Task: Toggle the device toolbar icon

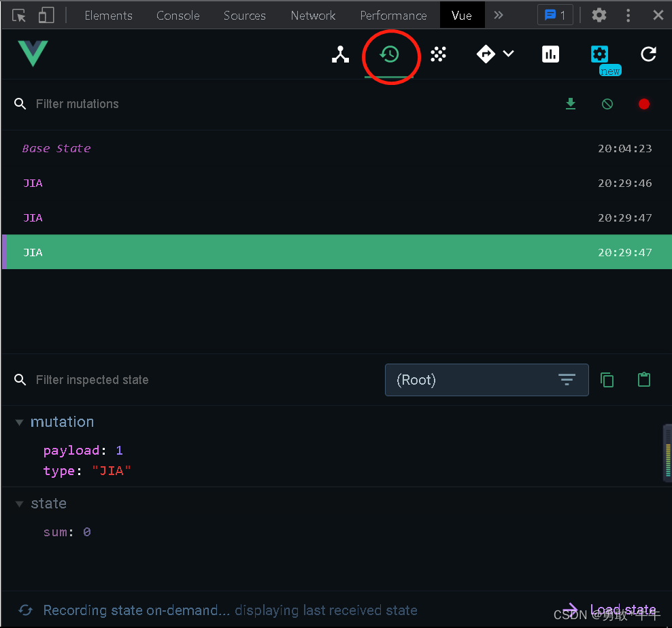Action: (x=46, y=15)
